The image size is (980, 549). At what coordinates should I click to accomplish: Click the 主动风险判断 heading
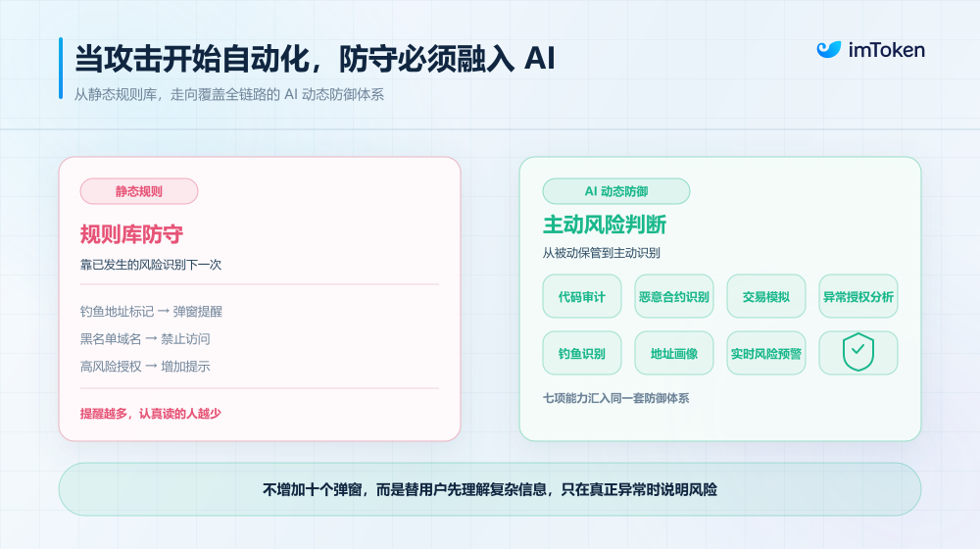coord(605,225)
